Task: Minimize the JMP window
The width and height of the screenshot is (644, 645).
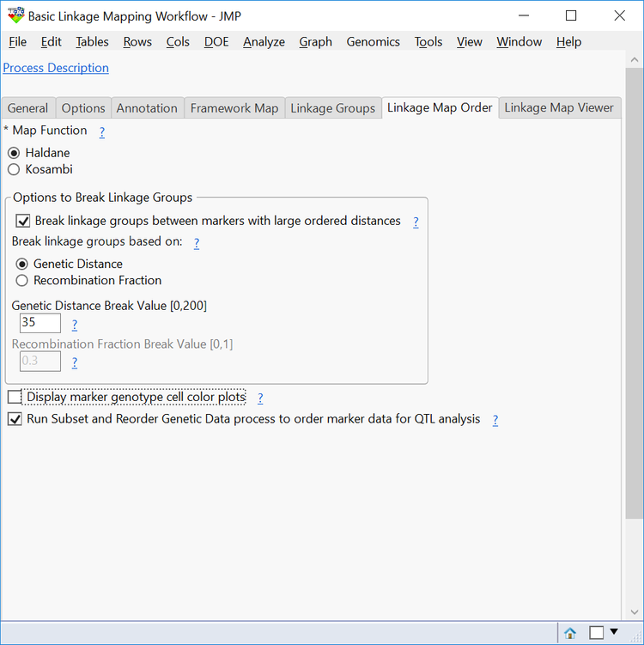Action: click(x=524, y=15)
